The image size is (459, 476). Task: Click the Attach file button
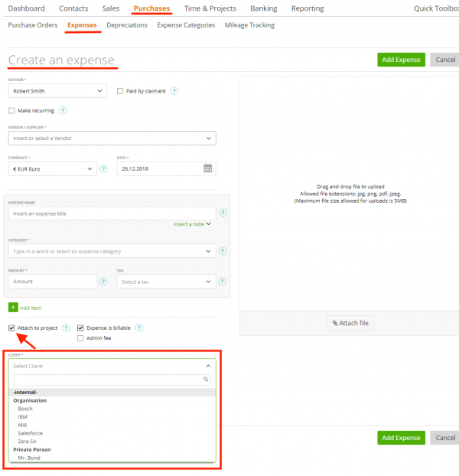pos(350,323)
